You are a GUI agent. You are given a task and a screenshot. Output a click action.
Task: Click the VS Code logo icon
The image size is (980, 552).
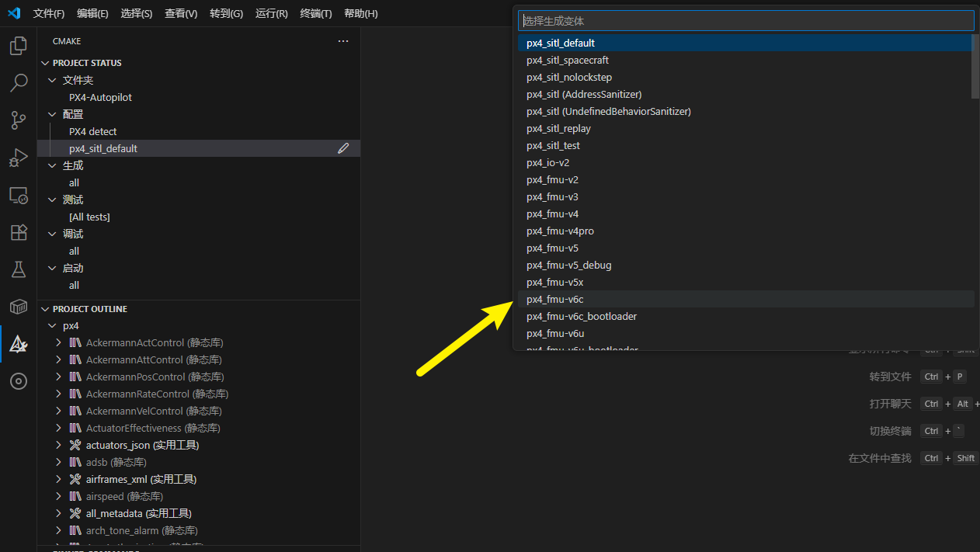point(13,13)
